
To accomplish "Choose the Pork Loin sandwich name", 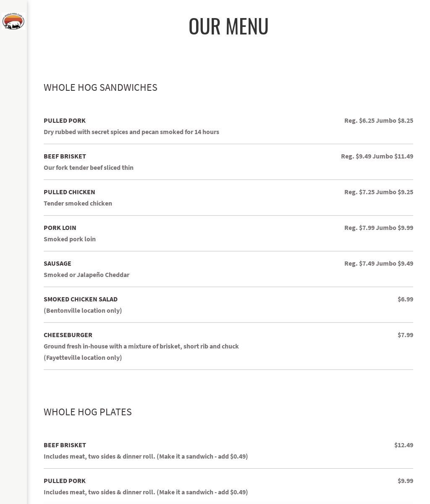I will [x=60, y=228].
